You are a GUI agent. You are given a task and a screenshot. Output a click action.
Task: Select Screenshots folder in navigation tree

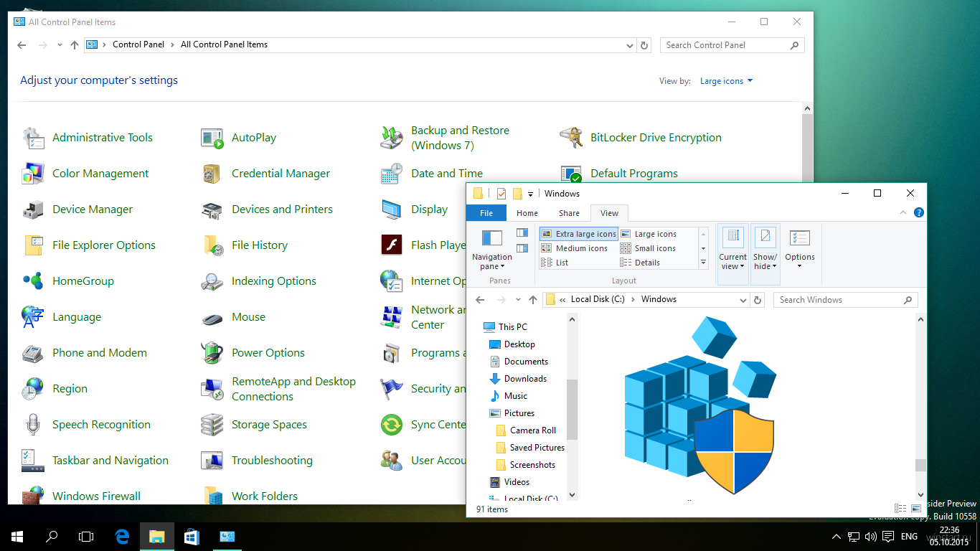click(532, 465)
